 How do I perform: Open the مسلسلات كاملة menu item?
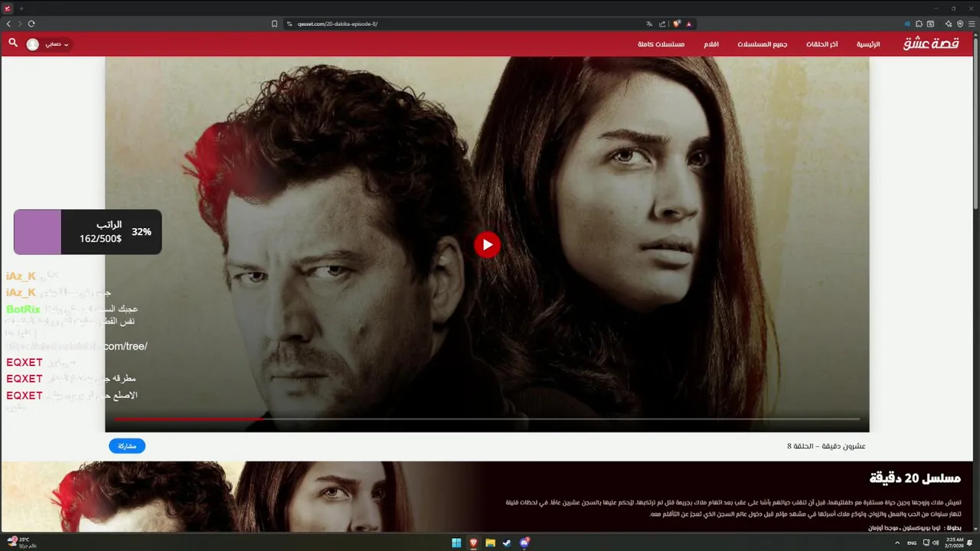coord(661,44)
